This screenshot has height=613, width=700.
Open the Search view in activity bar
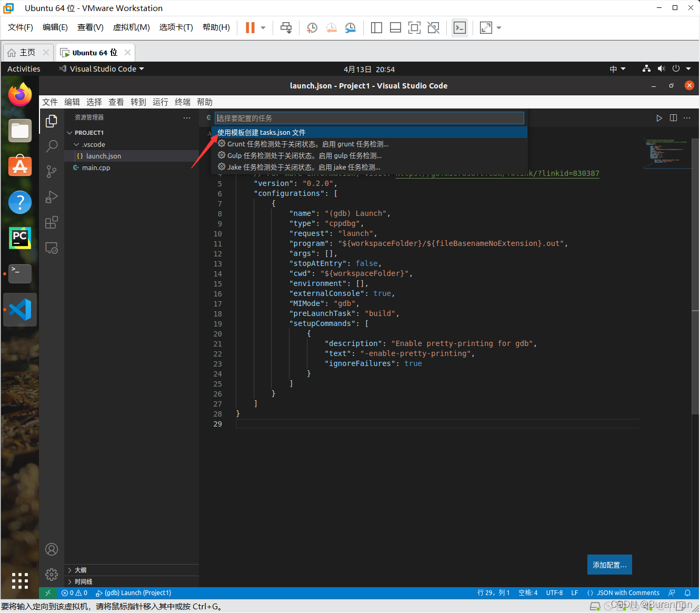[x=52, y=146]
